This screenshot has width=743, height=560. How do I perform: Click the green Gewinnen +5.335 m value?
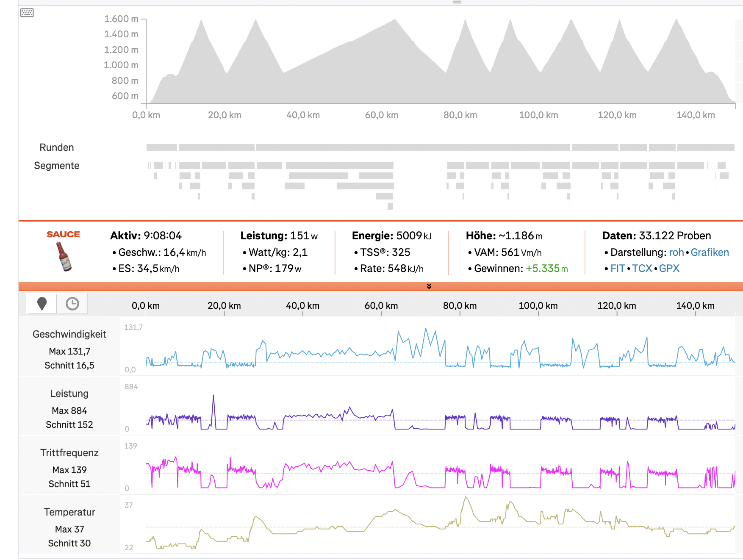pos(546,269)
